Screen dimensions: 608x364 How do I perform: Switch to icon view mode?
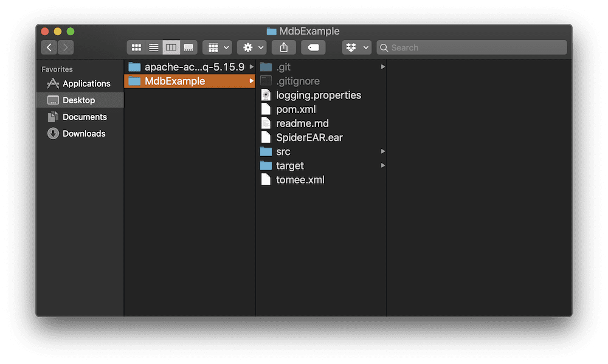click(x=136, y=47)
